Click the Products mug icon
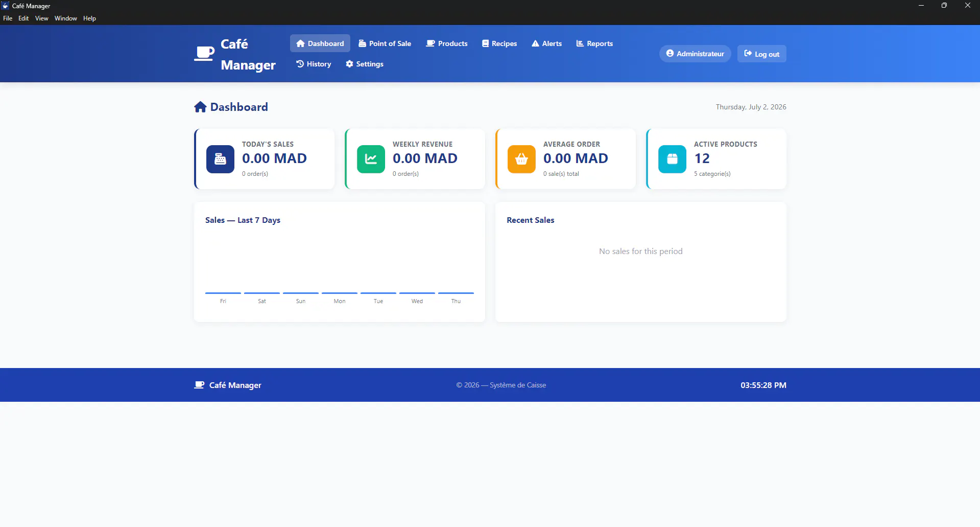980x527 pixels. pos(431,43)
